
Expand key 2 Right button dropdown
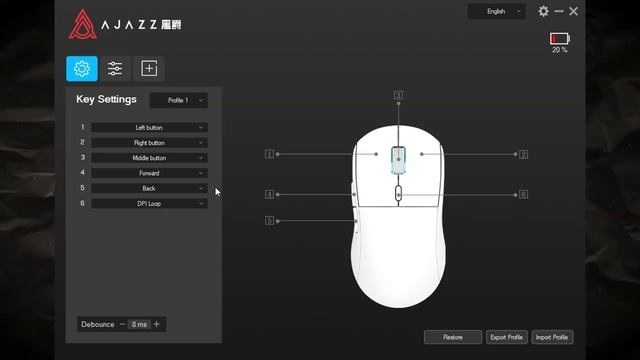149,143
